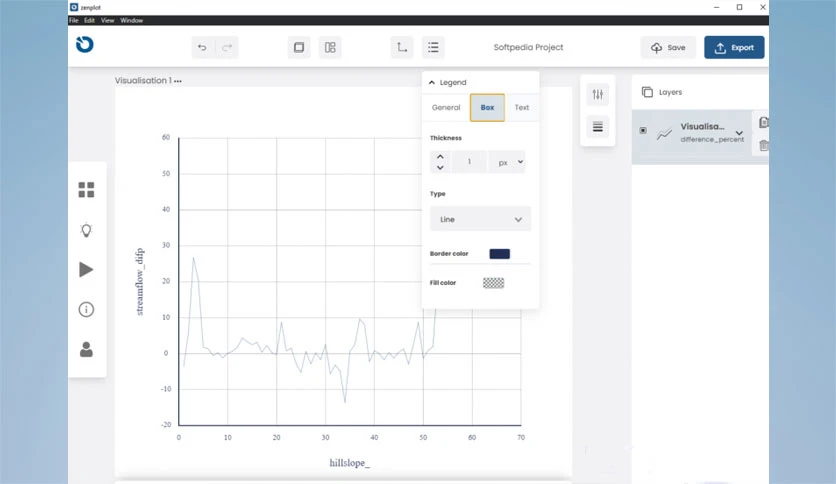
Task: Select the single panel layout icon
Action: coord(299,47)
